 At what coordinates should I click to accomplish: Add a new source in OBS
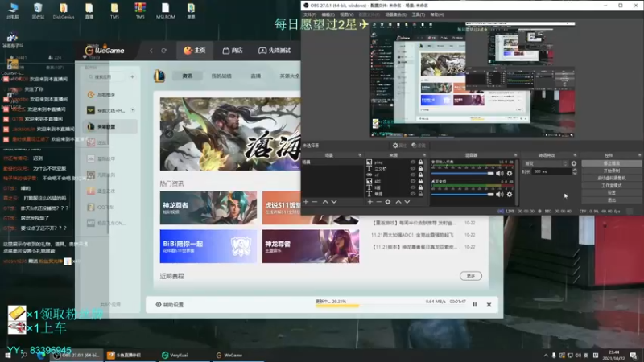(370, 202)
